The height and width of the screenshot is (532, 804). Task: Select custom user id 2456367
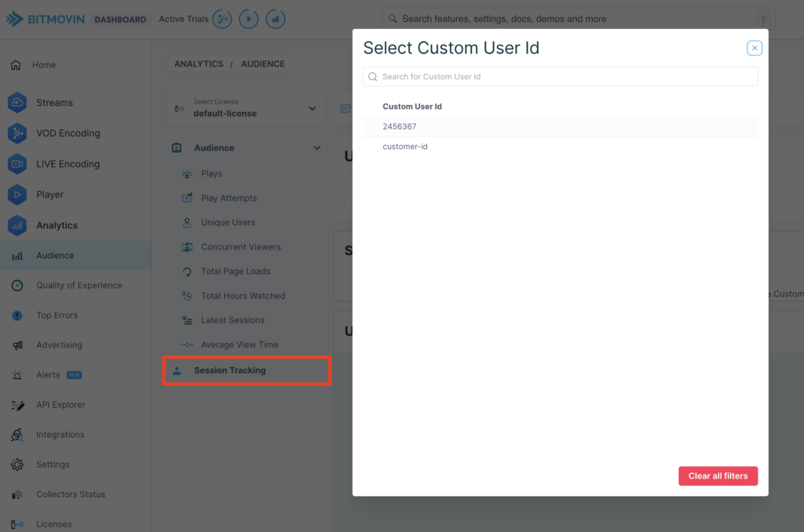(560, 126)
